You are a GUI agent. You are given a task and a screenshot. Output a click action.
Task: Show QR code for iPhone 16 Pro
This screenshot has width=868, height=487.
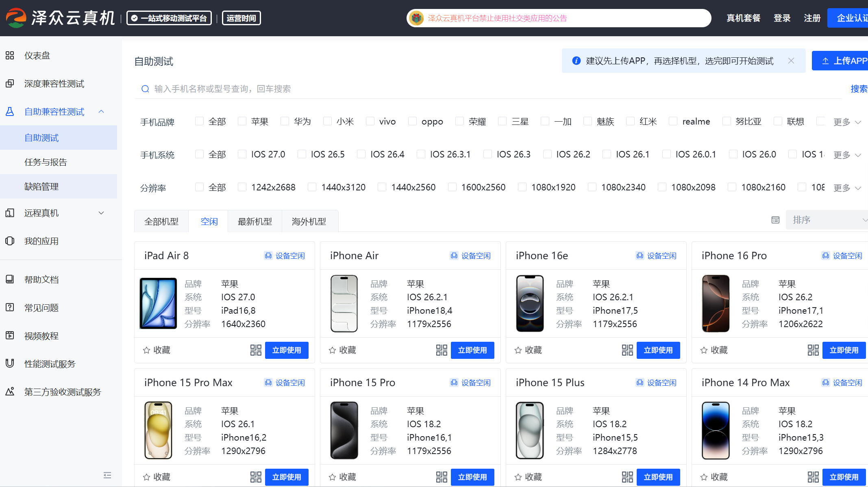pos(813,350)
